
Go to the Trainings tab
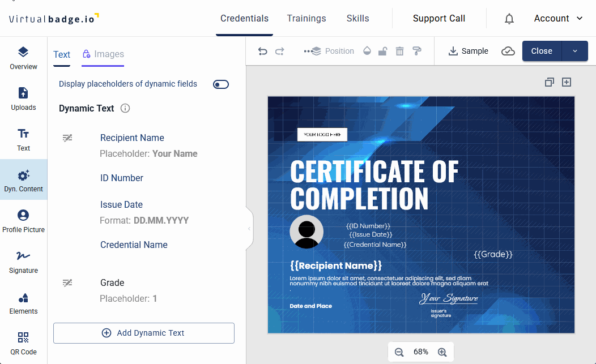click(x=306, y=18)
